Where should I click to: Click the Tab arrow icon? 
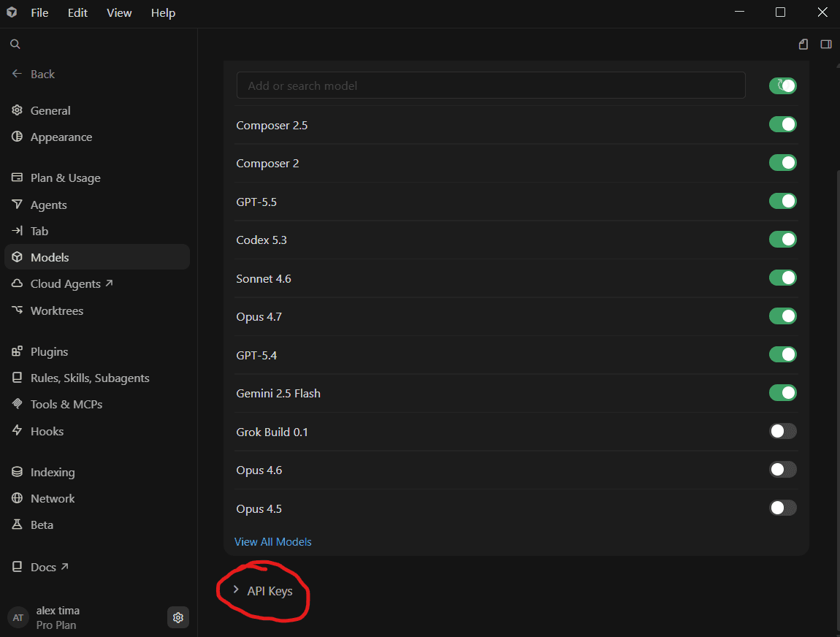tap(17, 230)
